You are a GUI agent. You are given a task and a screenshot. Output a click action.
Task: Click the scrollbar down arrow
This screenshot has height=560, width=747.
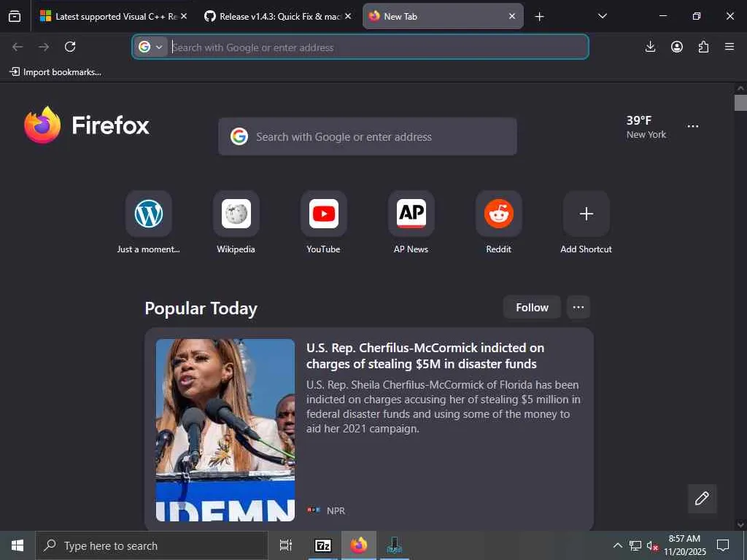740,525
